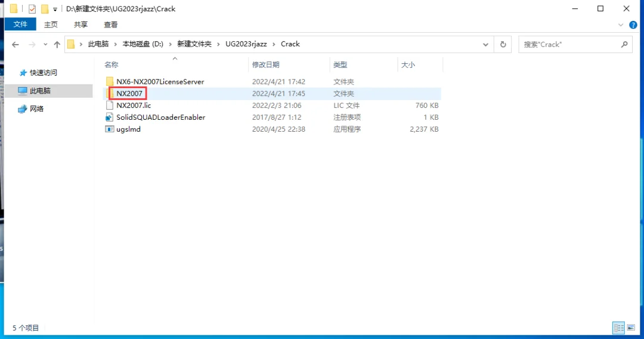
Task: Go up one folder level arrow
Action: pos(57,44)
